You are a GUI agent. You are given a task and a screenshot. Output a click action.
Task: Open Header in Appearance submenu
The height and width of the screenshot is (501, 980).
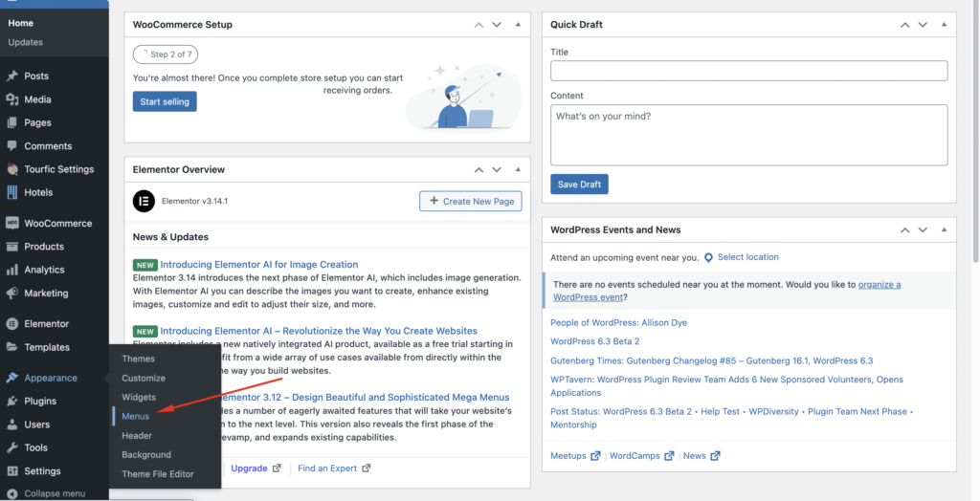point(137,435)
